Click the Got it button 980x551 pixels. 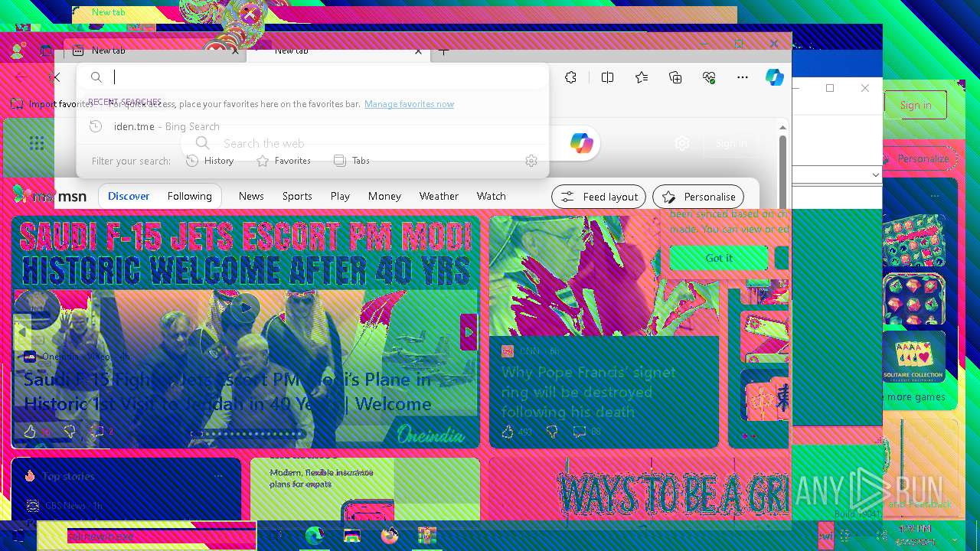pos(718,258)
